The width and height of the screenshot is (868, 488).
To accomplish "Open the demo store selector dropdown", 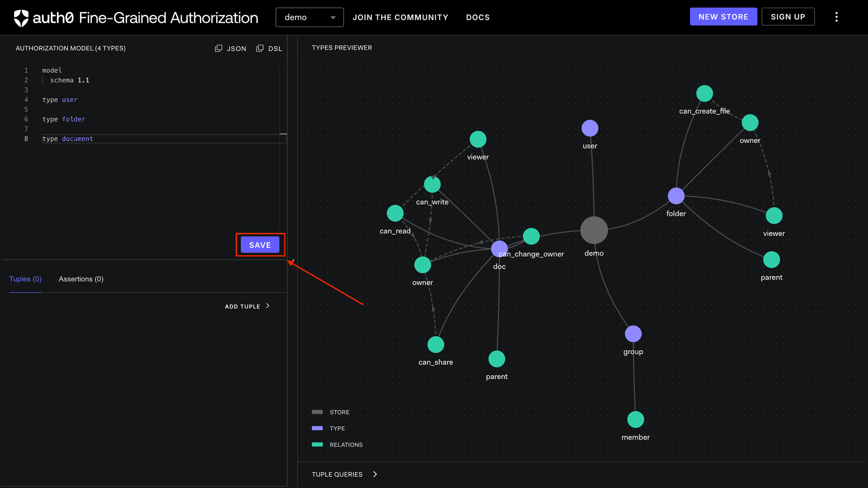I will click(309, 17).
